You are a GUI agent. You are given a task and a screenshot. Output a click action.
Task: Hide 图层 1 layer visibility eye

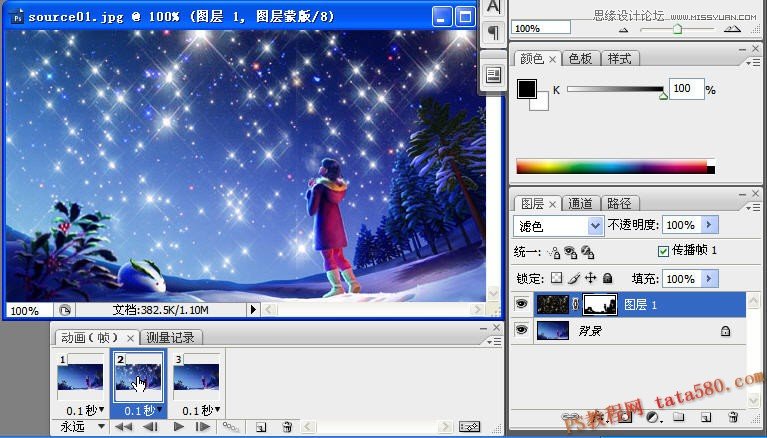tap(521, 304)
